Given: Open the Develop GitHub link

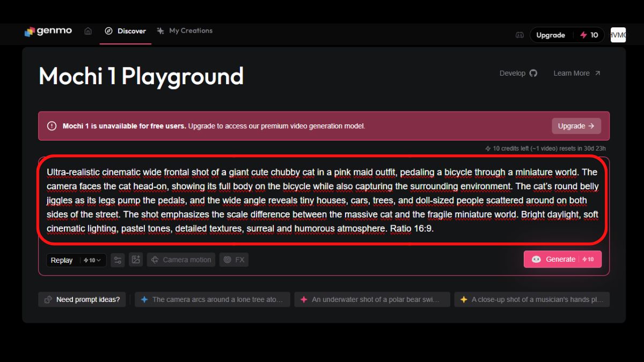Looking at the screenshot, I should click(x=518, y=73).
